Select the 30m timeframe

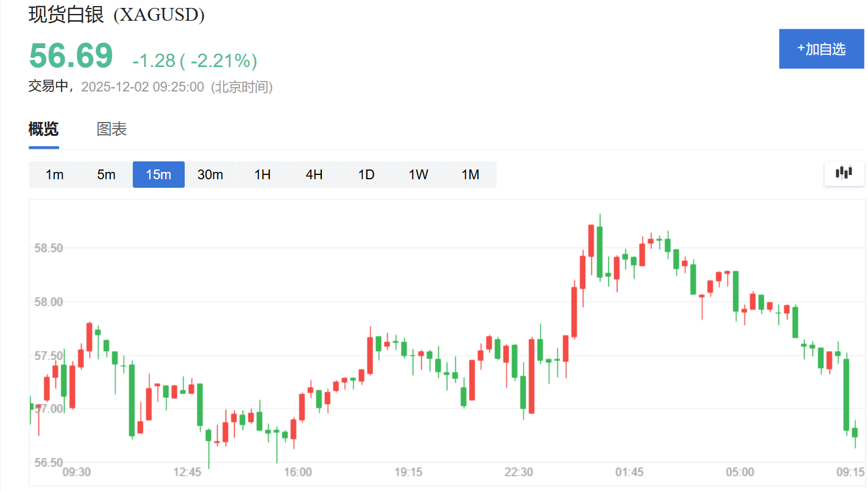pyautogui.click(x=210, y=175)
